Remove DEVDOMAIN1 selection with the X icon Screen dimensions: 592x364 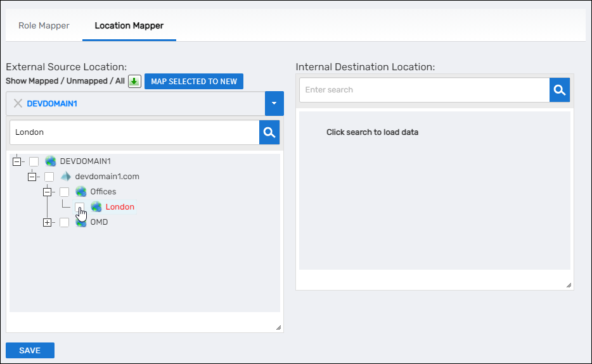tap(18, 103)
